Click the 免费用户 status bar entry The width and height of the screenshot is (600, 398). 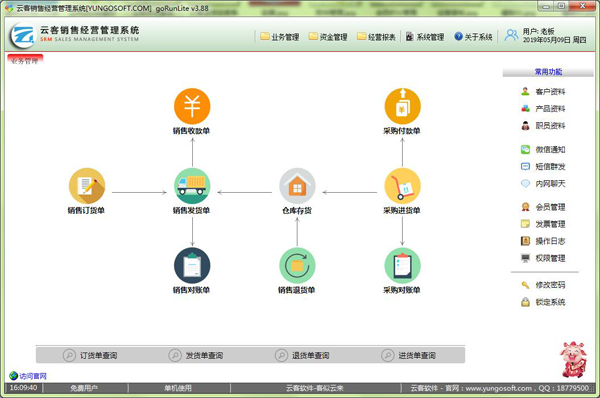(x=84, y=388)
